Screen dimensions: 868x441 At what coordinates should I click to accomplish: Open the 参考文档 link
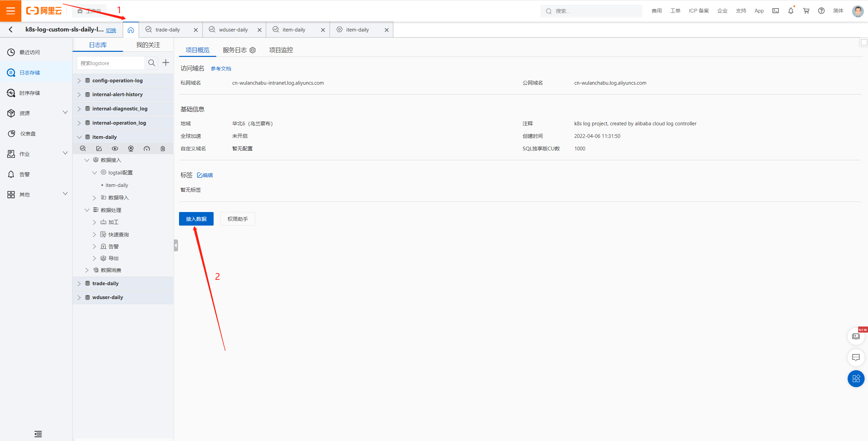221,69
